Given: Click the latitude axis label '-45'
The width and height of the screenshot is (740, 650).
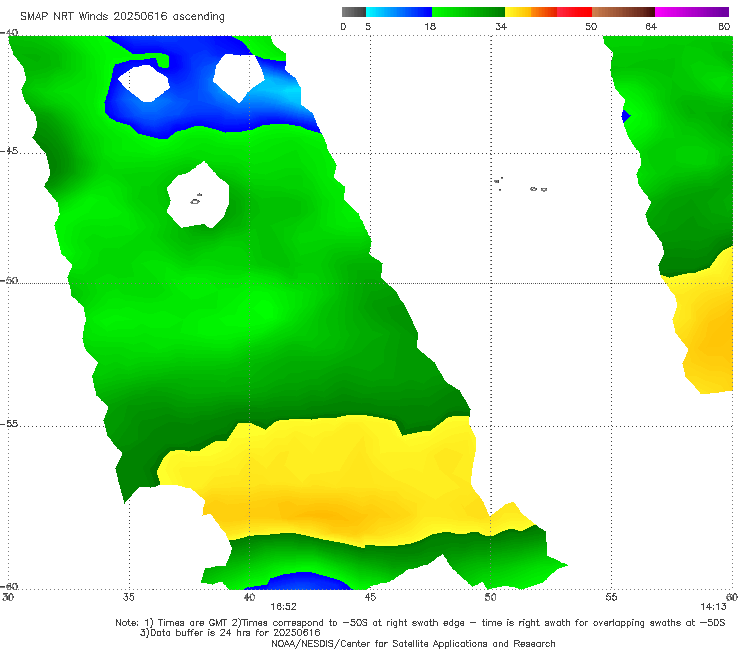Looking at the screenshot, I should click(x=9, y=152).
